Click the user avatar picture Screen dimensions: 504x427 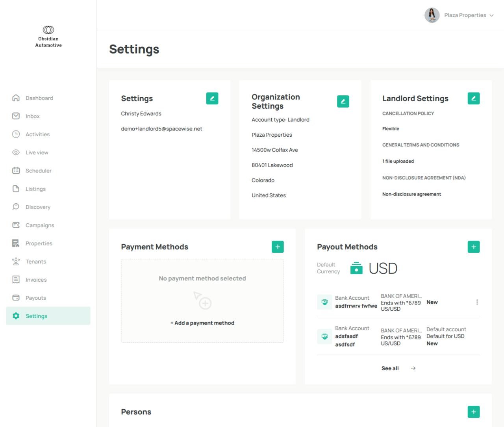432,15
